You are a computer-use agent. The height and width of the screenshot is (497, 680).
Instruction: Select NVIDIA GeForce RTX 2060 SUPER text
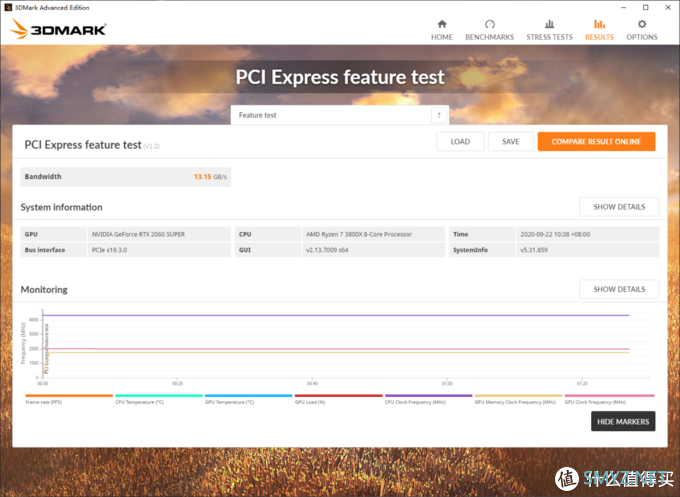(x=138, y=234)
